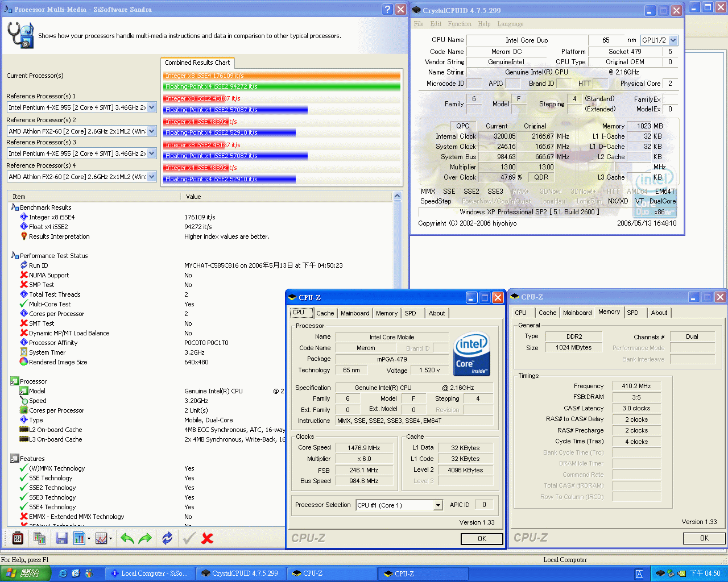Open Reference Processor 4 dropdown
The image size is (728, 582).
tap(152, 177)
